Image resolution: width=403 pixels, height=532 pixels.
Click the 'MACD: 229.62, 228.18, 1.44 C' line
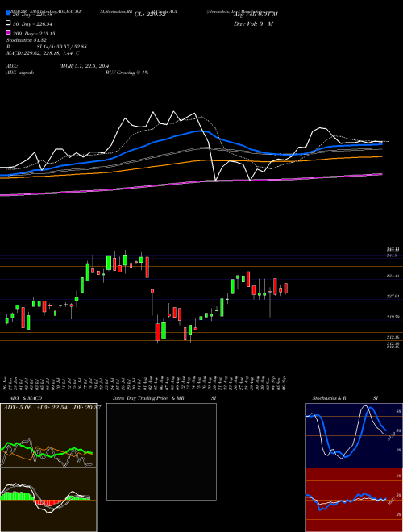(43, 53)
